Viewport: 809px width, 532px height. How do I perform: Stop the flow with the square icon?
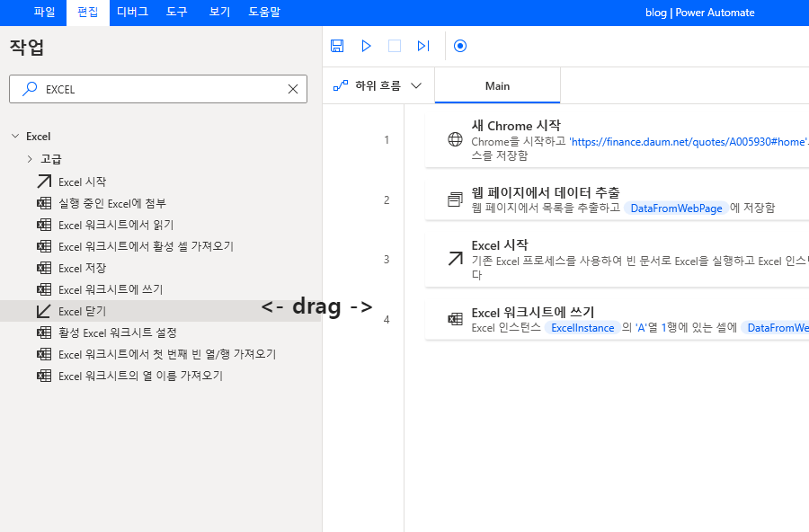(x=395, y=46)
